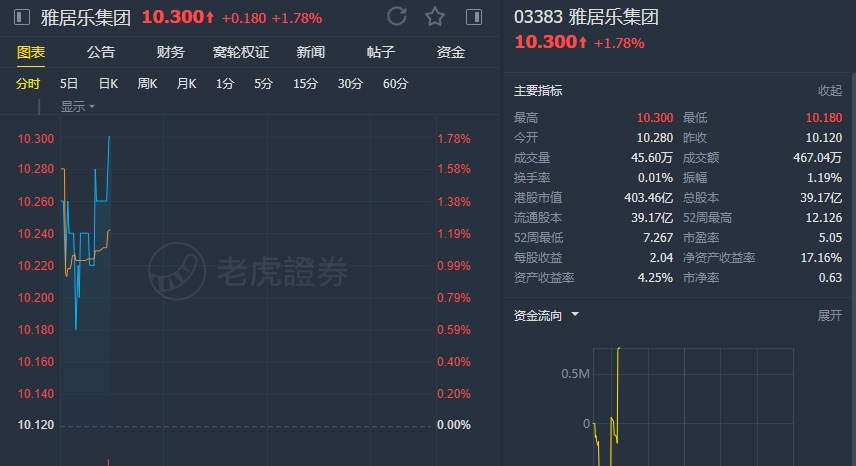
Task: Click 昨收 value 10.120
Action: pos(824,138)
